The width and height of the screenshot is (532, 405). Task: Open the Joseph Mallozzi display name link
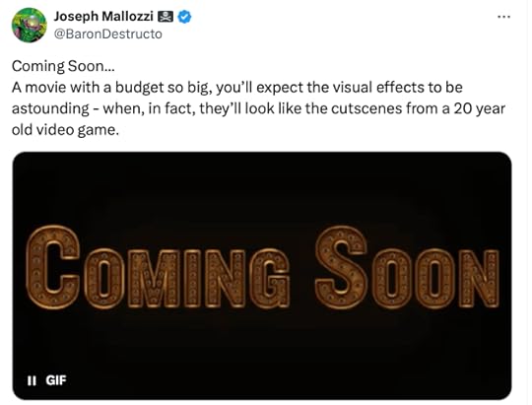(103, 17)
